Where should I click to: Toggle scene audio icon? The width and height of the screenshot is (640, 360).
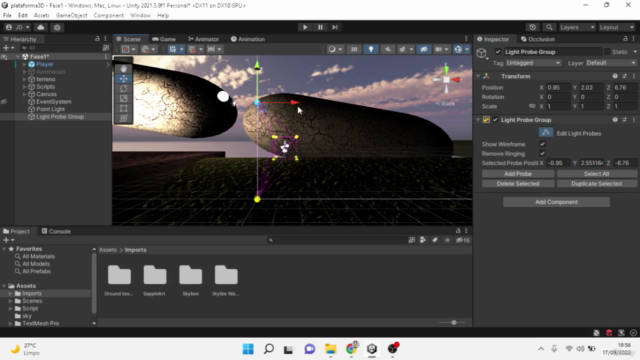point(387,49)
